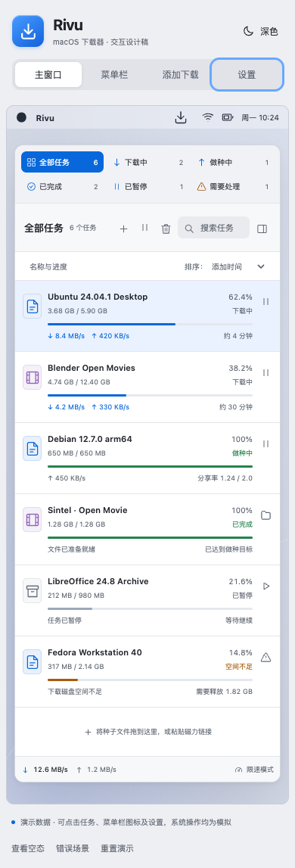The image size is (295, 868).
Task: Pause seeding Debian 12.7.0 arm64
Action: point(265,443)
